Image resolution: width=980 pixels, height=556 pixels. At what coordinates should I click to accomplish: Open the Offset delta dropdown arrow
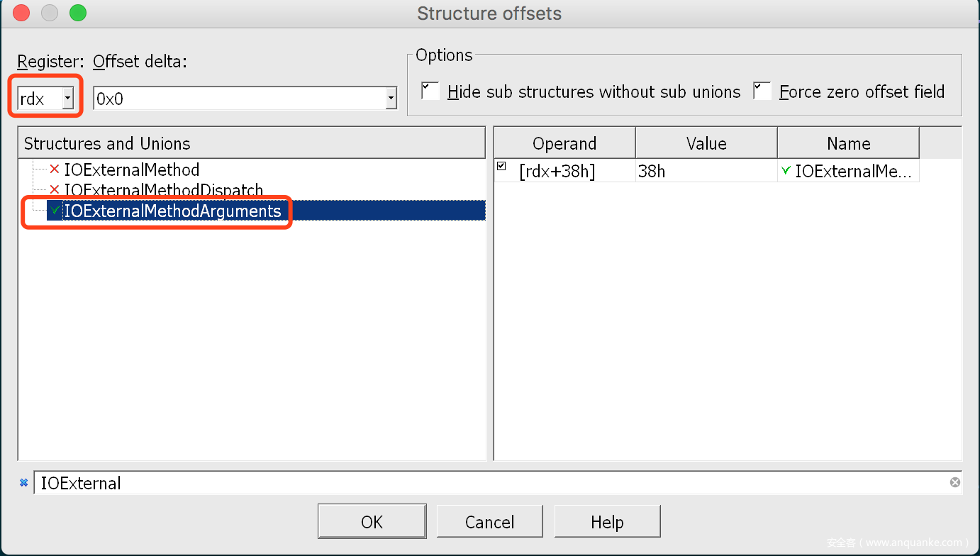coord(391,99)
